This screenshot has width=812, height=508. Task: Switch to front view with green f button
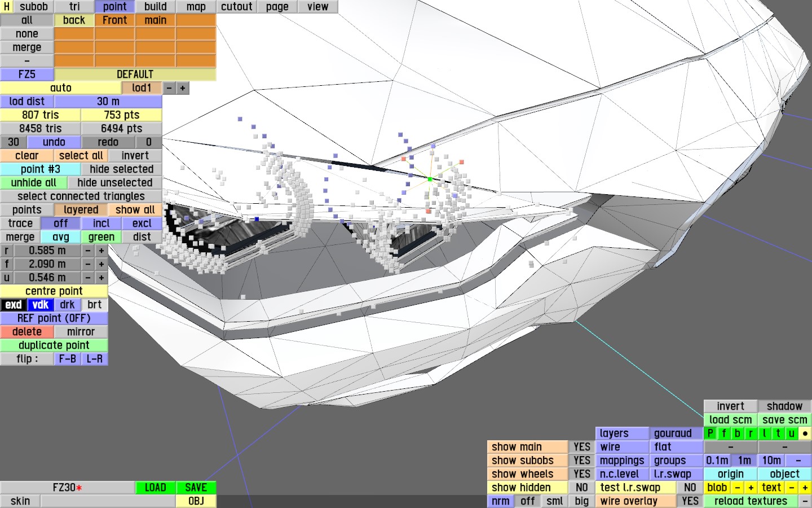[x=724, y=433]
